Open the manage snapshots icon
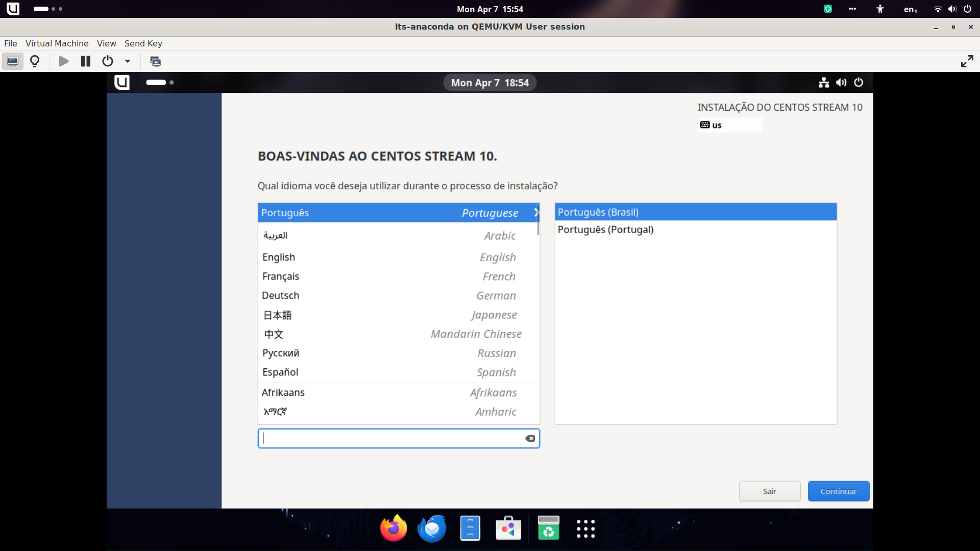Screen dimensions: 980x551 (155, 61)
